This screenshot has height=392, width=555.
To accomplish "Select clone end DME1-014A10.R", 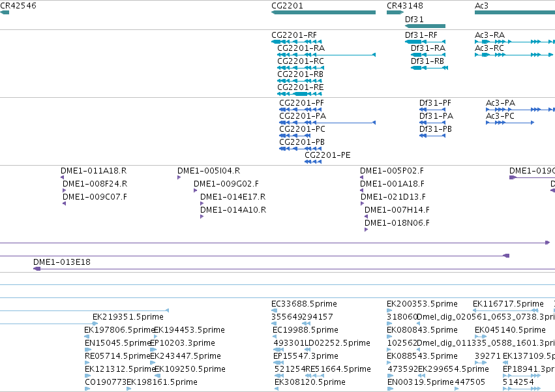I will click(202, 217).
